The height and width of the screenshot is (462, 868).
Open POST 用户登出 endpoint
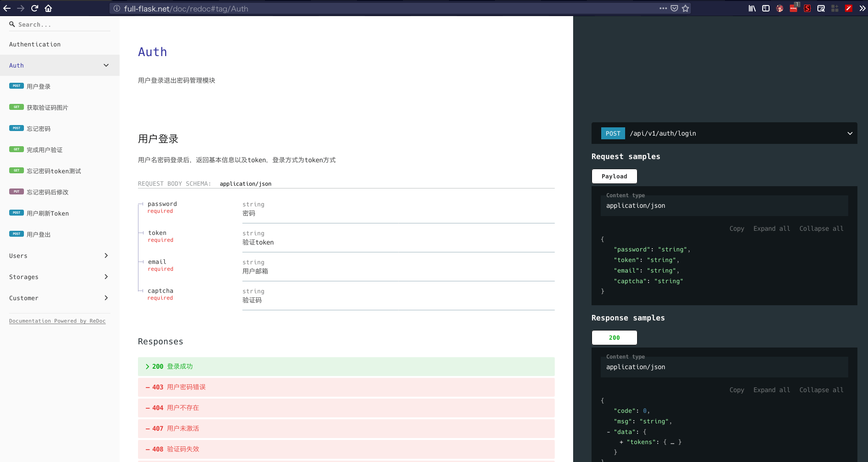click(x=60, y=234)
